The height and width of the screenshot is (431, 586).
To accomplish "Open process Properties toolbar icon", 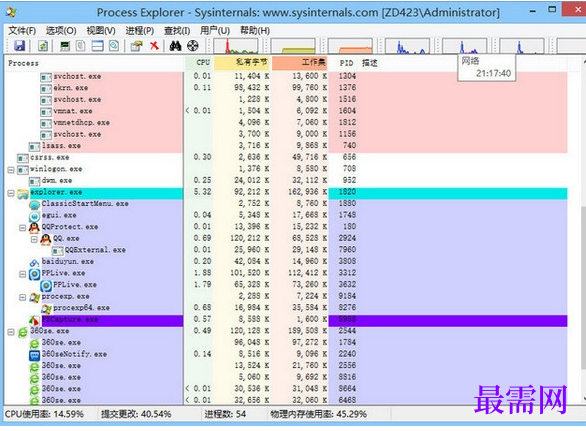I will coord(136,46).
